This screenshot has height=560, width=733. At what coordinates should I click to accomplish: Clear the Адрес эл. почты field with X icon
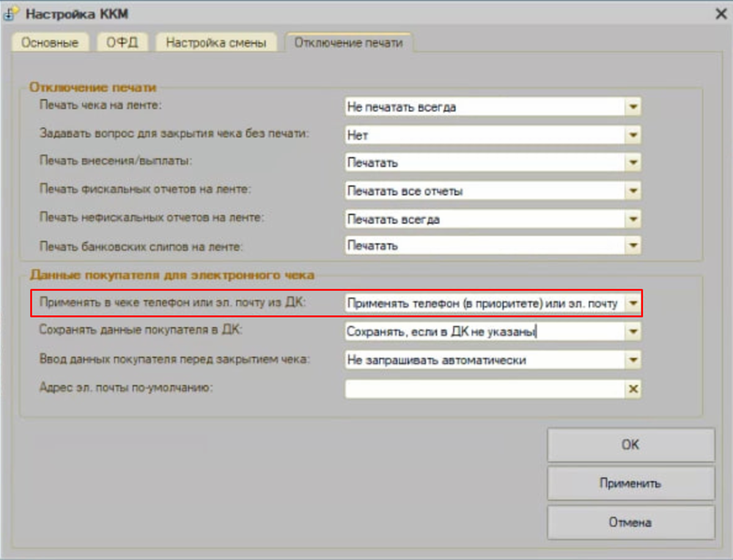[633, 389]
